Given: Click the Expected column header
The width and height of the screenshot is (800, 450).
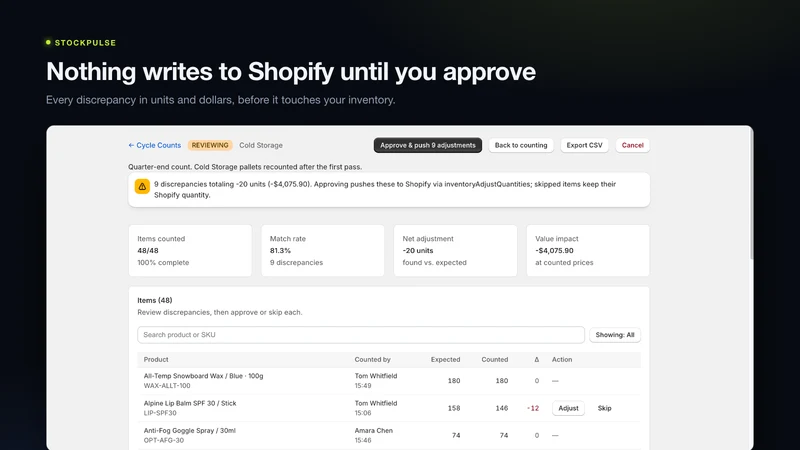Looking at the screenshot, I should [x=445, y=360].
